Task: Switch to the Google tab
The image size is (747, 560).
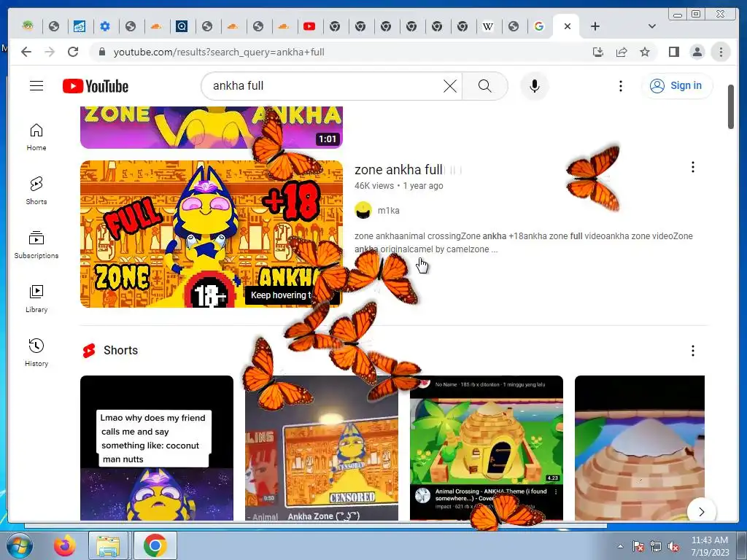Action: (x=539, y=26)
